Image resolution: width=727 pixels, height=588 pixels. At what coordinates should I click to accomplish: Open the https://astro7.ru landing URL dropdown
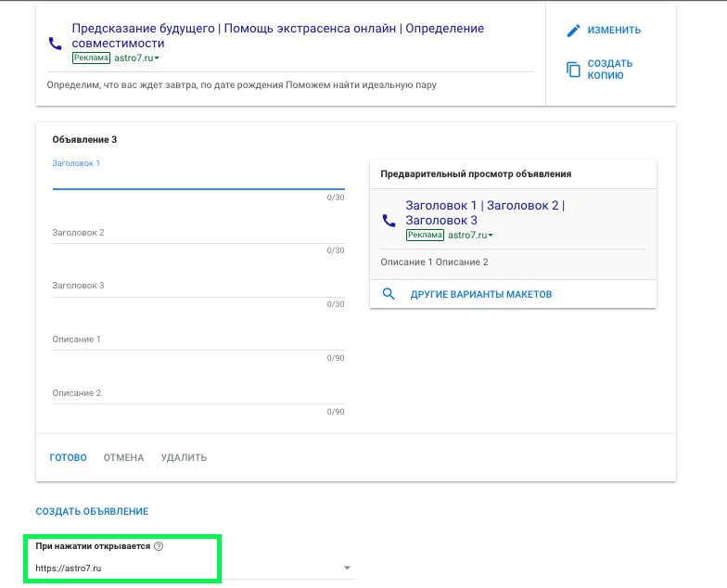(x=195, y=568)
